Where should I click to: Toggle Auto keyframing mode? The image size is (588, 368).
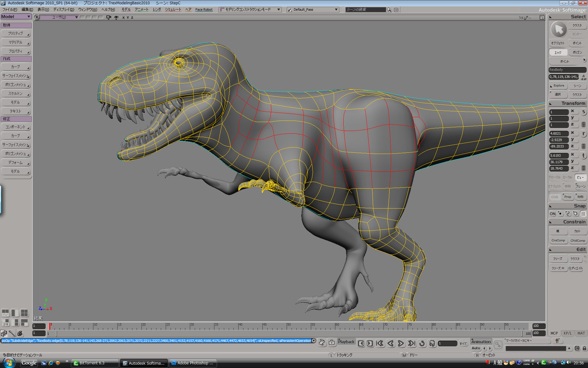pos(476,348)
